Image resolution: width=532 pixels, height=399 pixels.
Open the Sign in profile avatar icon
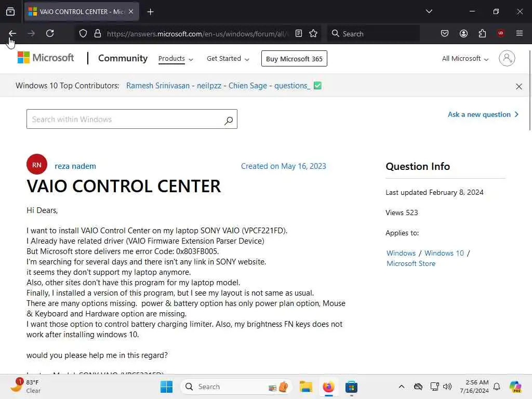click(507, 58)
